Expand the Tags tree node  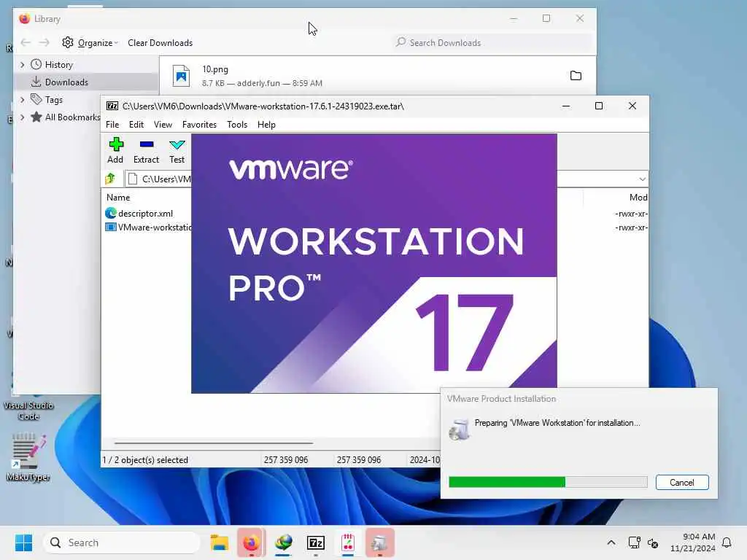tap(23, 99)
